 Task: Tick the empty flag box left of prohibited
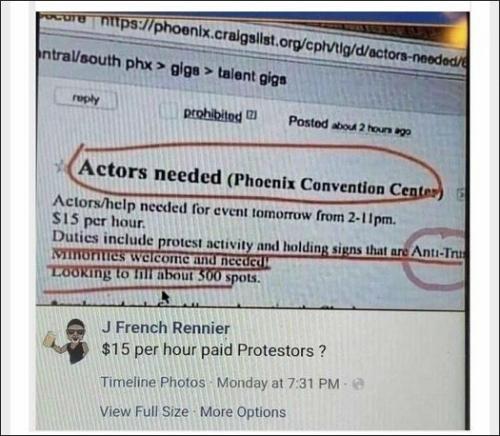169,111
